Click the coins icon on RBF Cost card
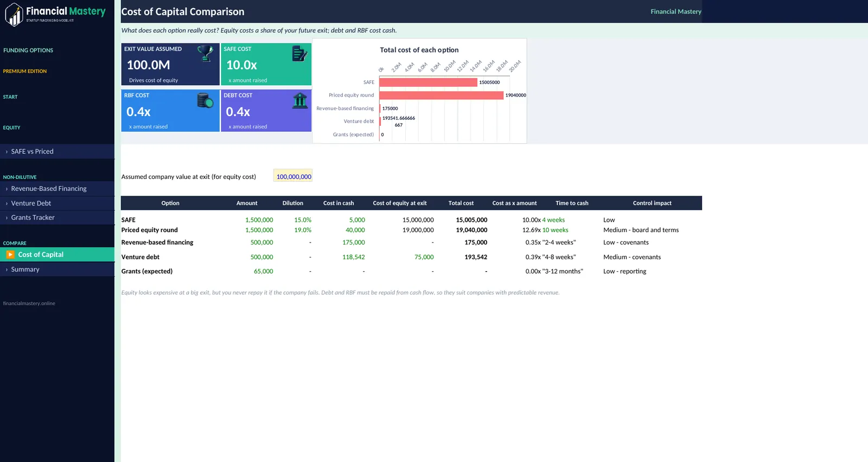The width and height of the screenshot is (868, 462). (x=205, y=100)
